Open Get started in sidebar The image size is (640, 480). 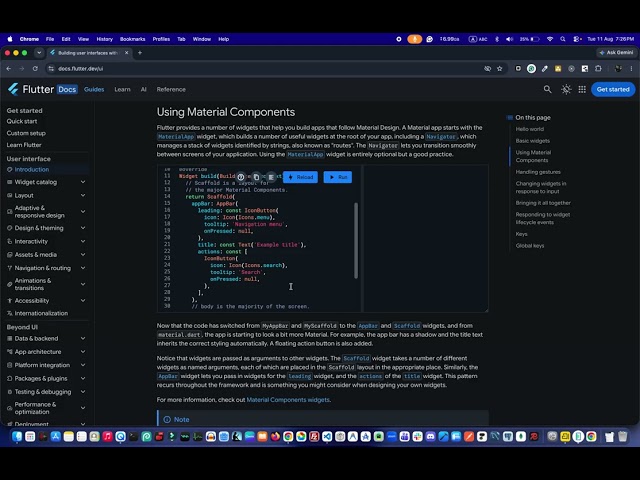(x=24, y=111)
